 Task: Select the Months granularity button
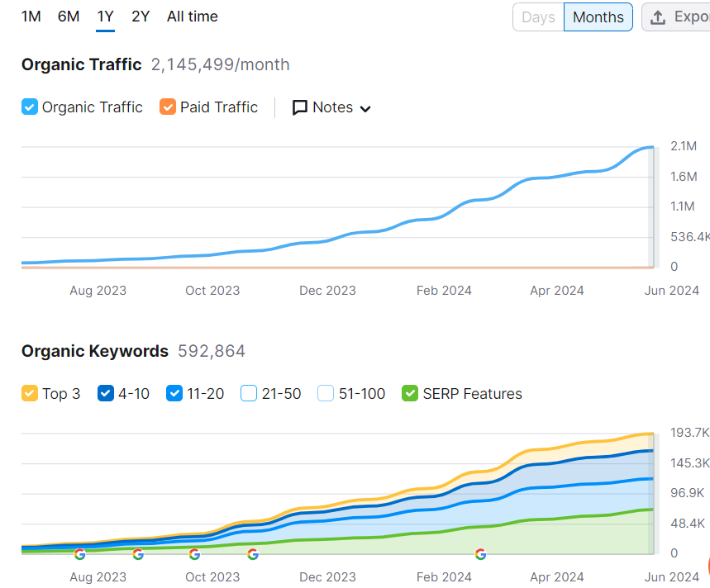[598, 17]
